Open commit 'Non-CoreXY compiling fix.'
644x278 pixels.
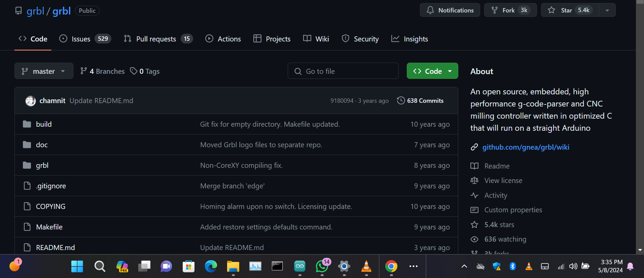coord(241,165)
